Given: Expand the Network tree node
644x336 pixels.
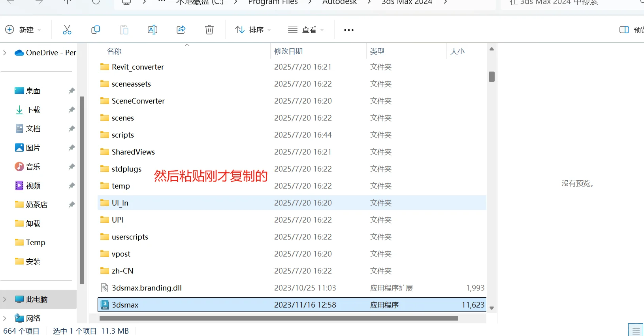Looking at the screenshot, I should point(5,318).
